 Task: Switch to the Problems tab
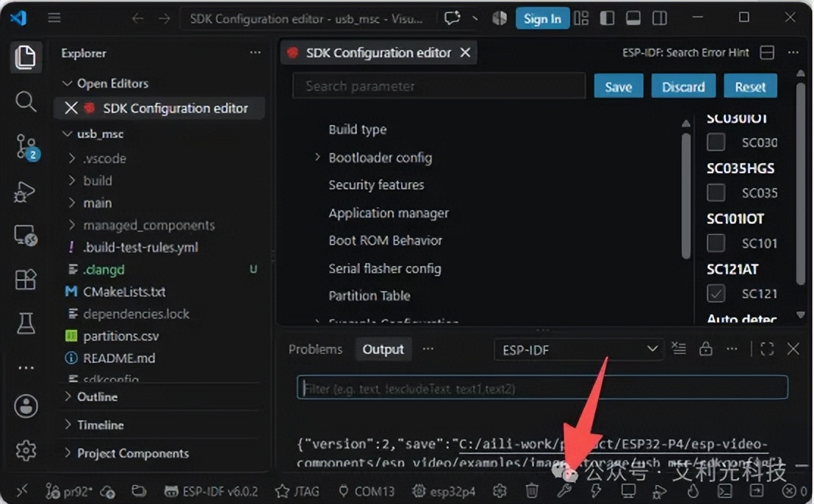[x=315, y=349]
